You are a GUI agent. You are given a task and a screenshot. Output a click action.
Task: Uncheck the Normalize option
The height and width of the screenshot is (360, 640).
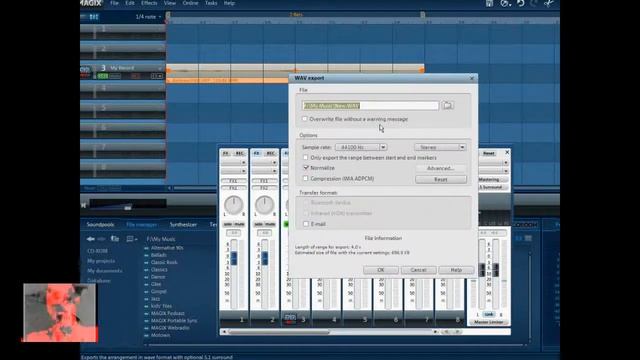tap(305, 168)
